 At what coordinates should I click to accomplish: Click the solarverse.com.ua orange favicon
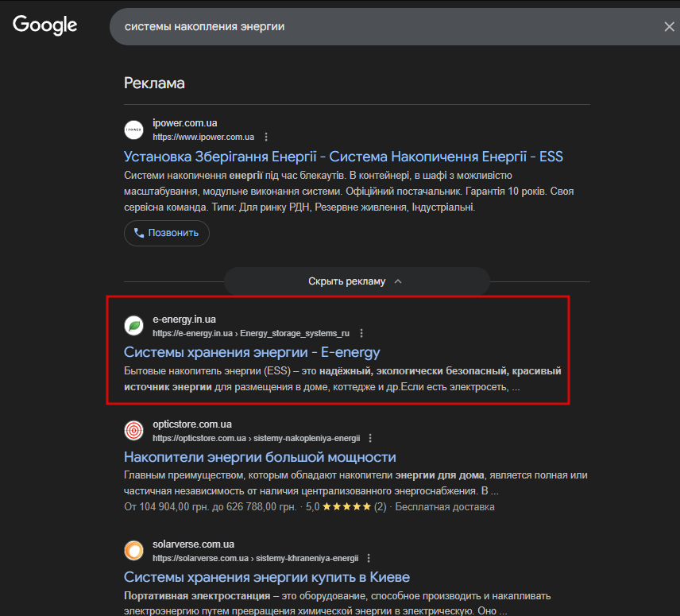133,551
